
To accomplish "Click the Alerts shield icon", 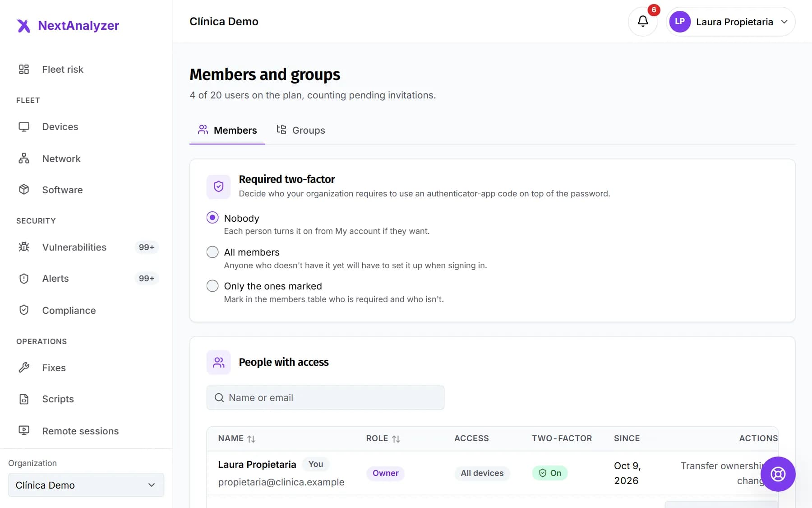I will point(24,279).
